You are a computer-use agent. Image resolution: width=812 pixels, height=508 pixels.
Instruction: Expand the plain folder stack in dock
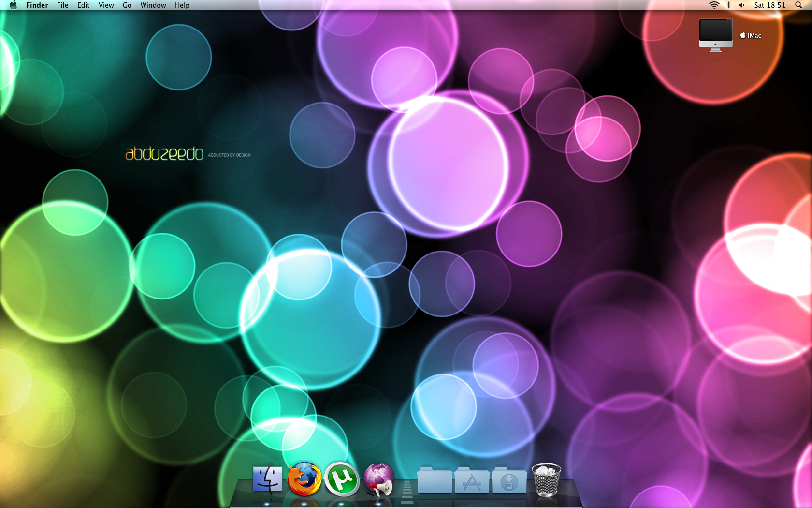(435, 481)
